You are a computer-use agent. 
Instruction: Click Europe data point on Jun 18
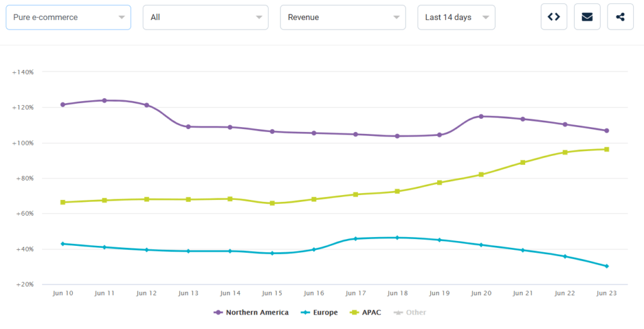click(x=397, y=238)
